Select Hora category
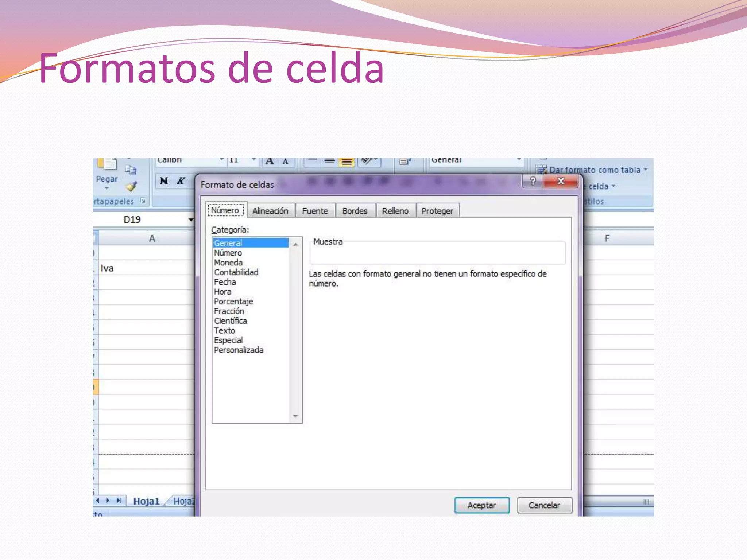Viewport: 747px width, 560px height. click(251, 292)
